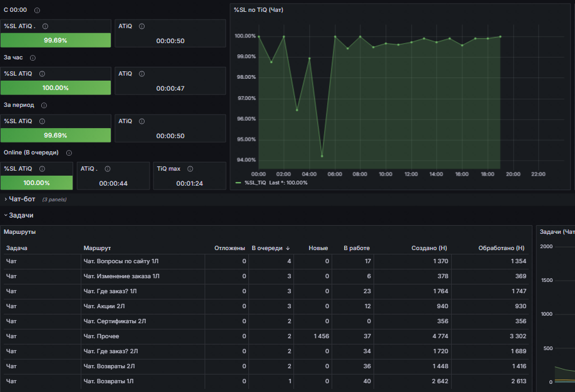This screenshot has height=392, width=575.
Task: Click info icon next to За час heading
Action: pyautogui.click(x=33, y=58)
